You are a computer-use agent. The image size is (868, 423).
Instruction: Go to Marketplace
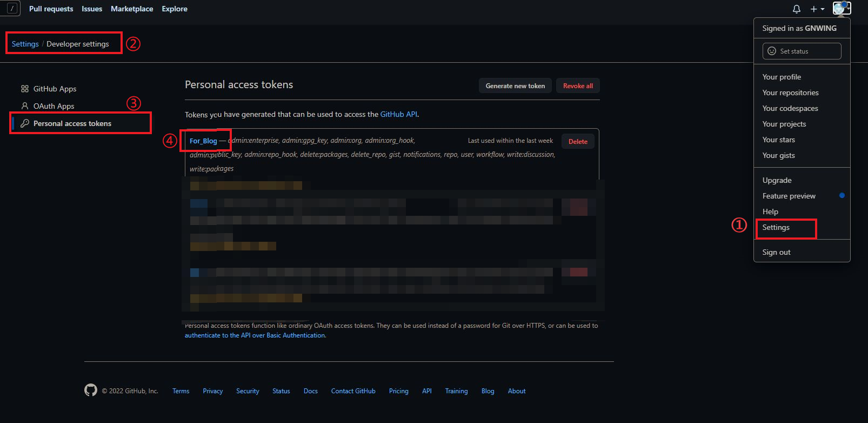pos(132,9)
